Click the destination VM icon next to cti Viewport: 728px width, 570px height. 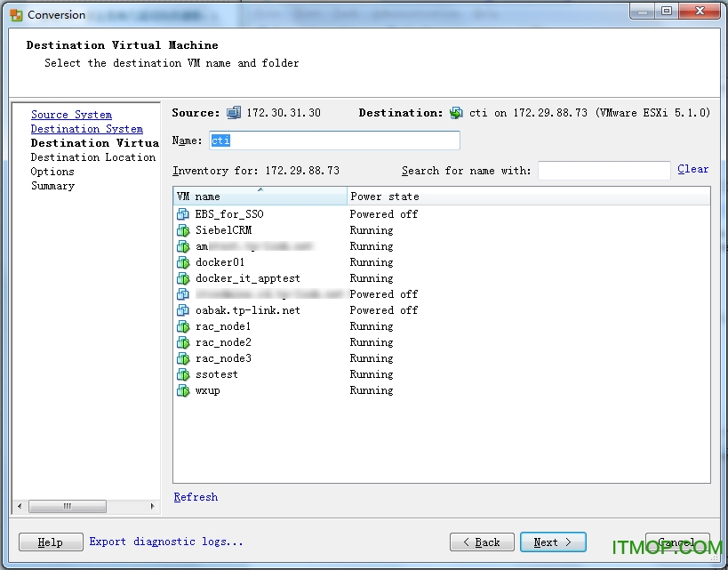456,113
